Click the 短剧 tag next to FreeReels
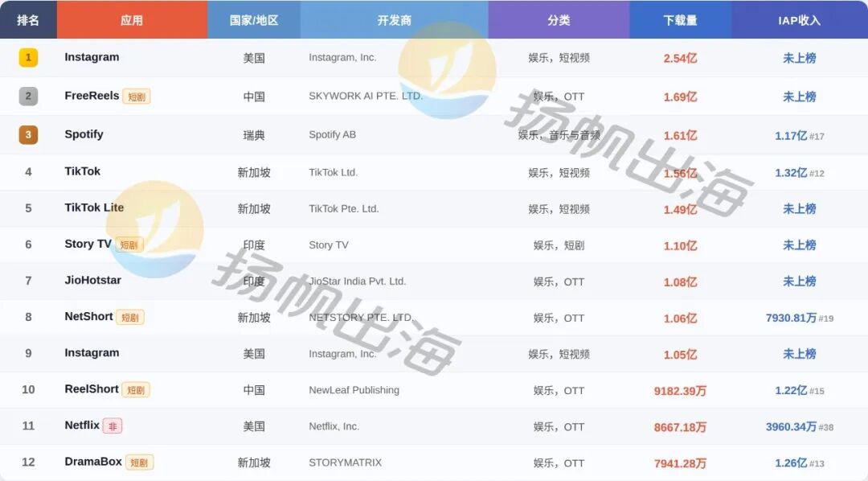 [136, 97]
